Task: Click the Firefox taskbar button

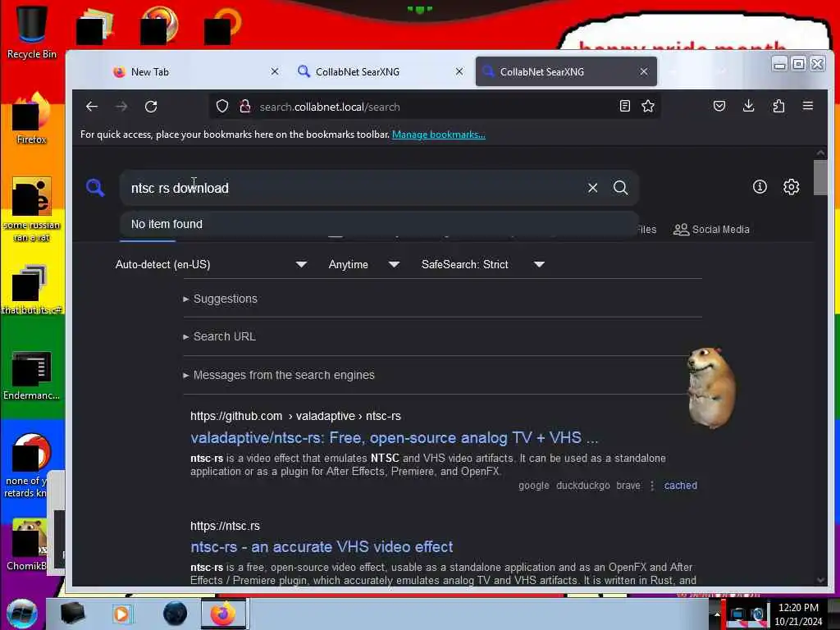Action: (223, 614)
